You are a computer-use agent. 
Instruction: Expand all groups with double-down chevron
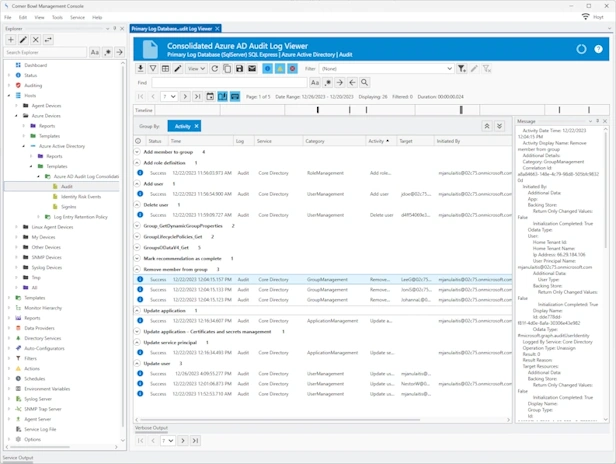point(499,126)
